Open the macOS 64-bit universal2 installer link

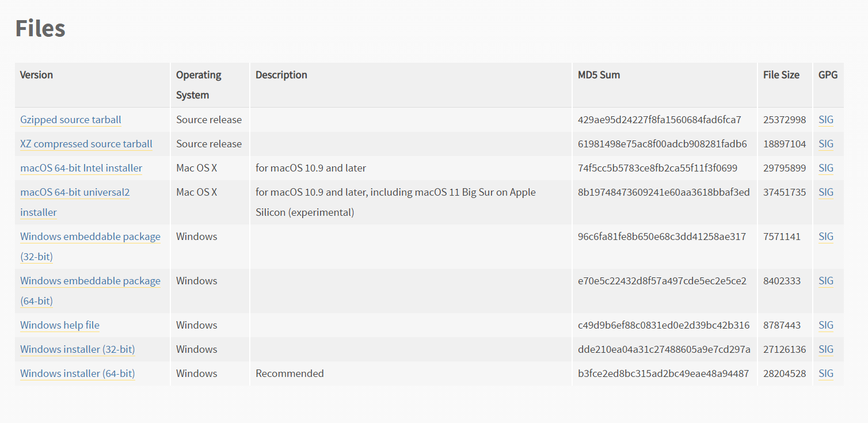pos(75,202)
